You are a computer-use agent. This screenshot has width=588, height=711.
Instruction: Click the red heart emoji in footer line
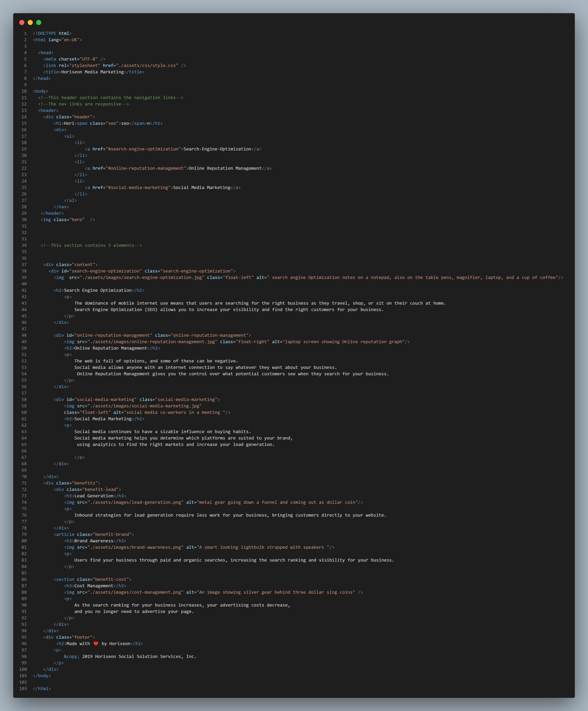click(x=96, y=644)
